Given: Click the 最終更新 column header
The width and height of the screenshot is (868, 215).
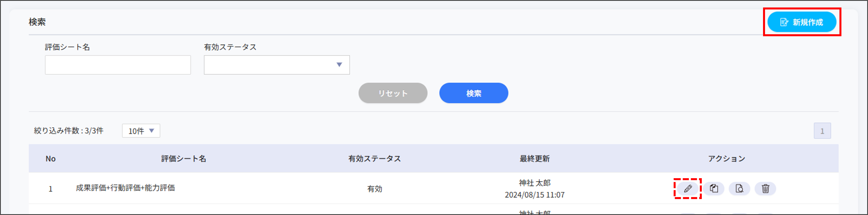Looking at the screenshot, I should (x=534, y=159).
